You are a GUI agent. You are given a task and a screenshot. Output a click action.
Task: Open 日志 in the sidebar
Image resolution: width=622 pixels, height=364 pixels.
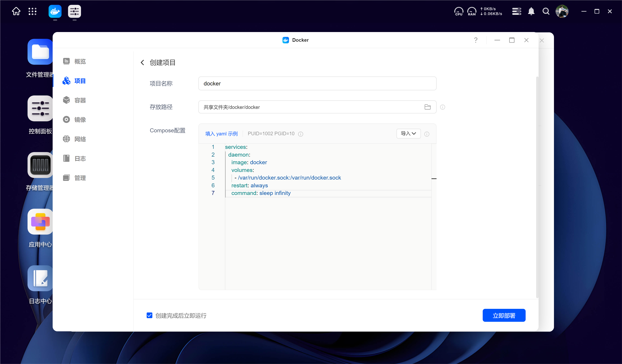point(74,159)
